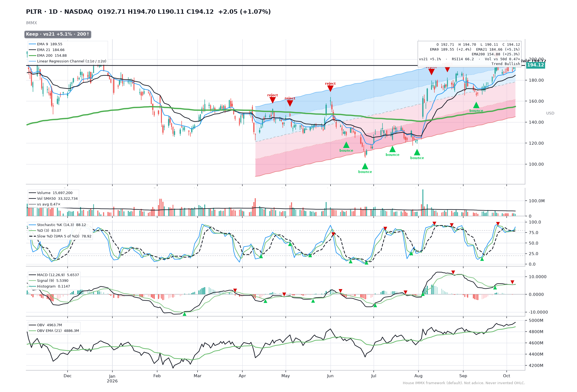Click the 5000M OBV axis label

click(x=536, y=321)
